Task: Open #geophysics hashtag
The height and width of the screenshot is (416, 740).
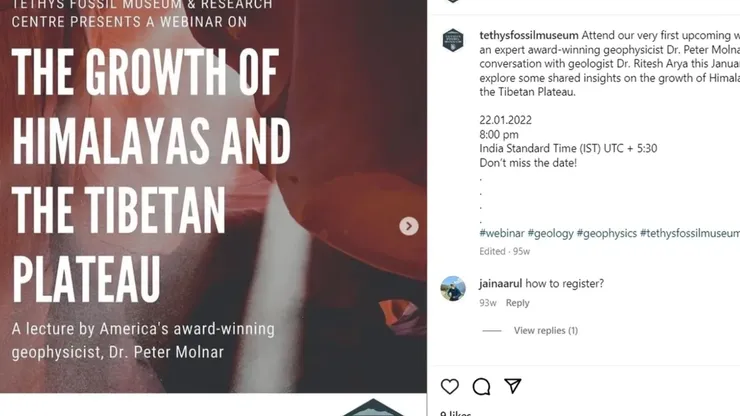Action: 606,233
